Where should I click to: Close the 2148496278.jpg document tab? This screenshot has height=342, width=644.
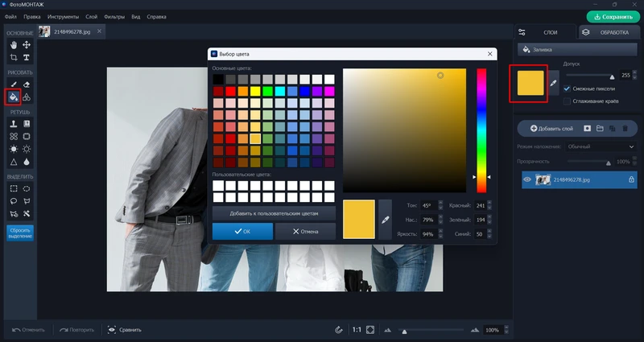[99, 31]
